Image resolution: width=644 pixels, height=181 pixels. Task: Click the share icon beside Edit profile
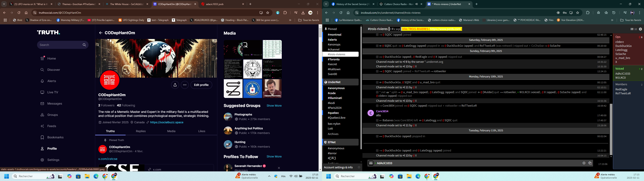pyautogui.click(x=175, y=85)
